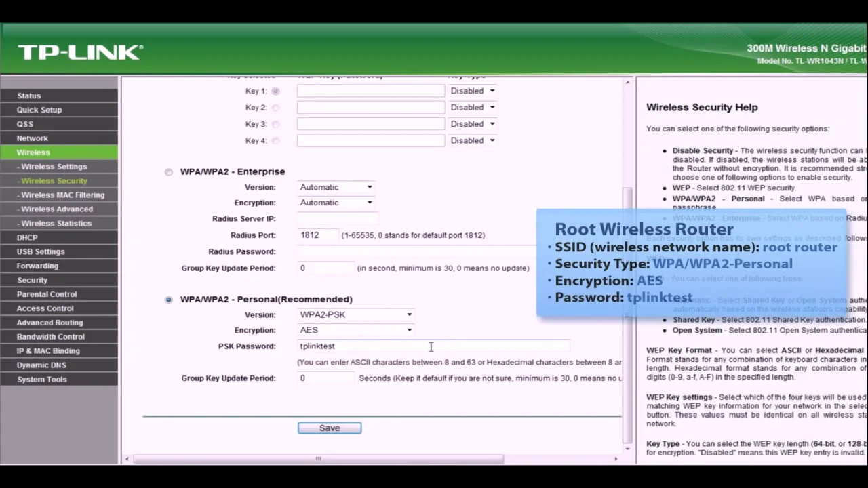
Task: Open System Tools menu
Action: (59, 380)
